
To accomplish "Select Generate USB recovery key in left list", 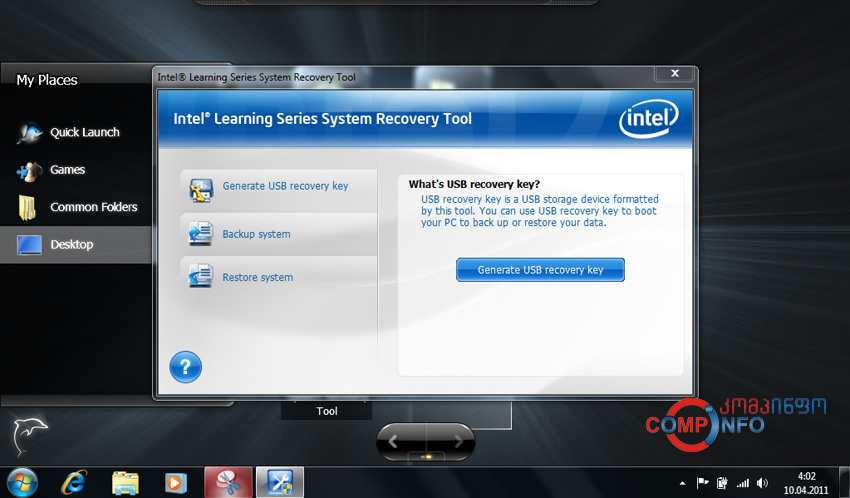I will pos(279,191).
